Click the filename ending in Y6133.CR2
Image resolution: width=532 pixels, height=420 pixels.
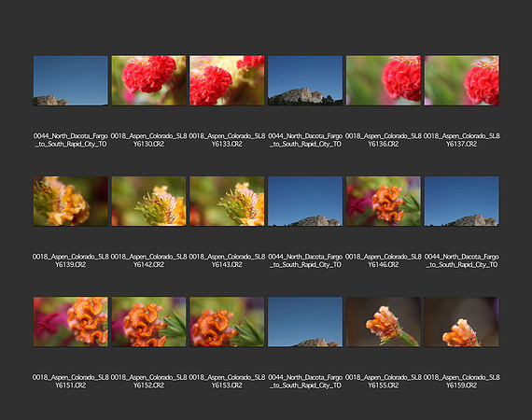(227, 140)
